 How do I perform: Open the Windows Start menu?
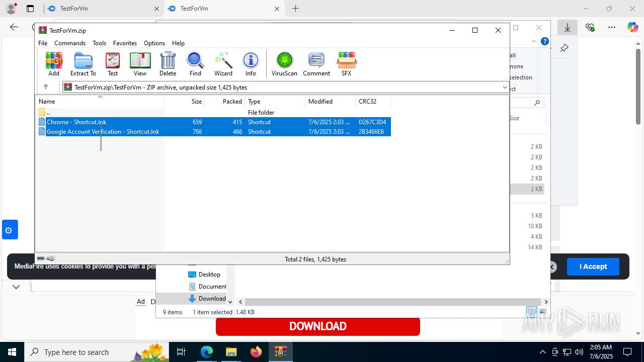(12, 352)
